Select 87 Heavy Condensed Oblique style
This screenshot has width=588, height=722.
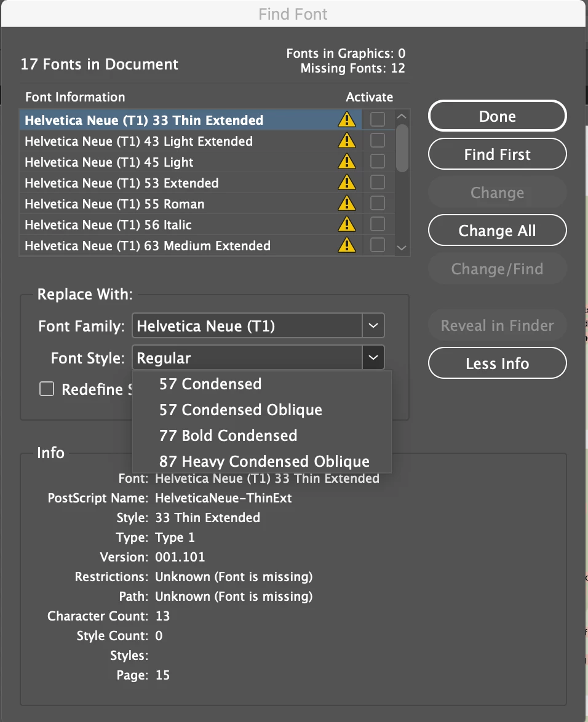click(x=262, y=461)
